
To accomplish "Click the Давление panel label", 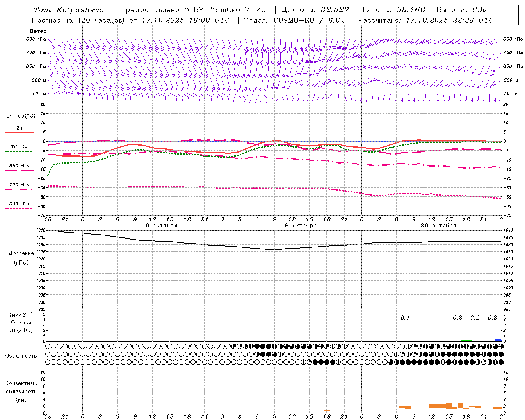I will 21,253.
